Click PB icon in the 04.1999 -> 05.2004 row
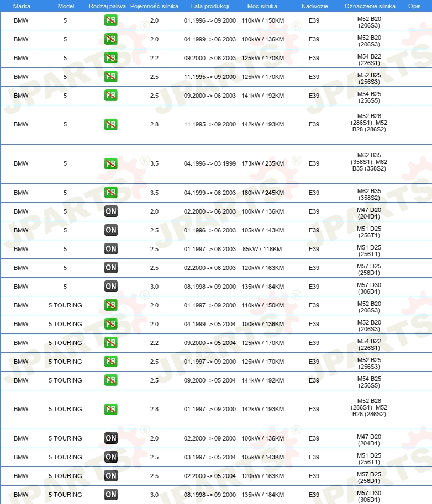Viewport: 432px width, 504px height. (110, 324)
